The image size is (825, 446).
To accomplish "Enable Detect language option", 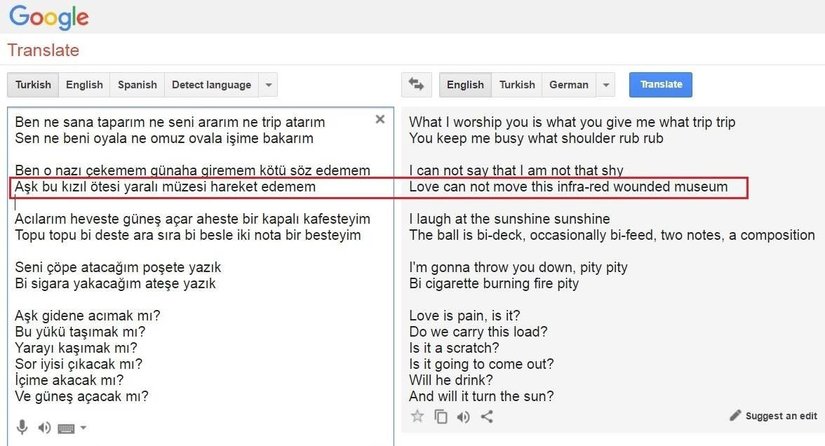I will click(x=211, y=85).
